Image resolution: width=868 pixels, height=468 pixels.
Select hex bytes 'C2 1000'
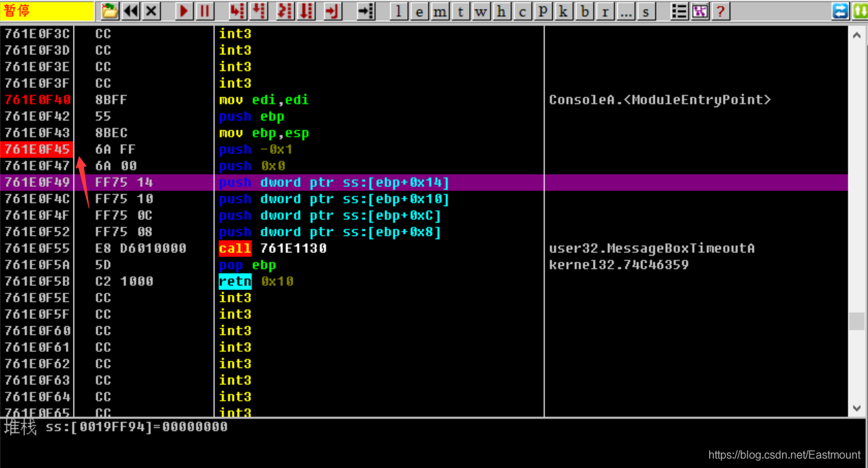click(x=124, y=281)
